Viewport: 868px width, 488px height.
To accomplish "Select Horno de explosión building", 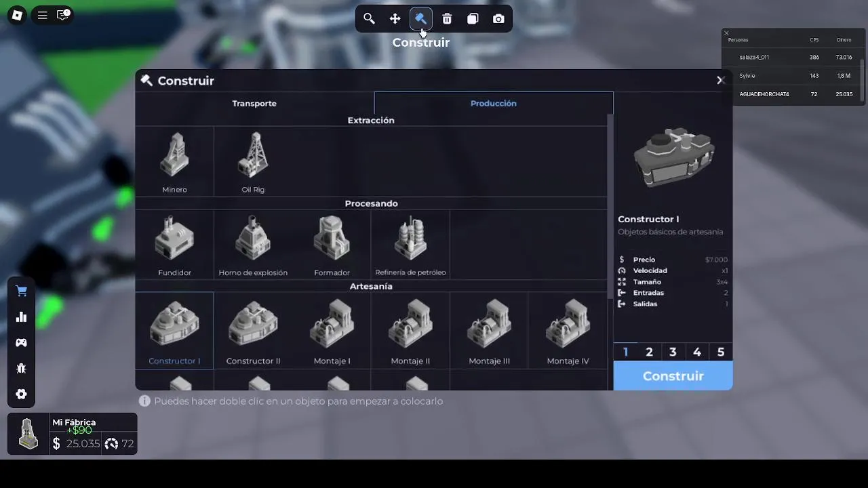I will [x=253, y=244].
